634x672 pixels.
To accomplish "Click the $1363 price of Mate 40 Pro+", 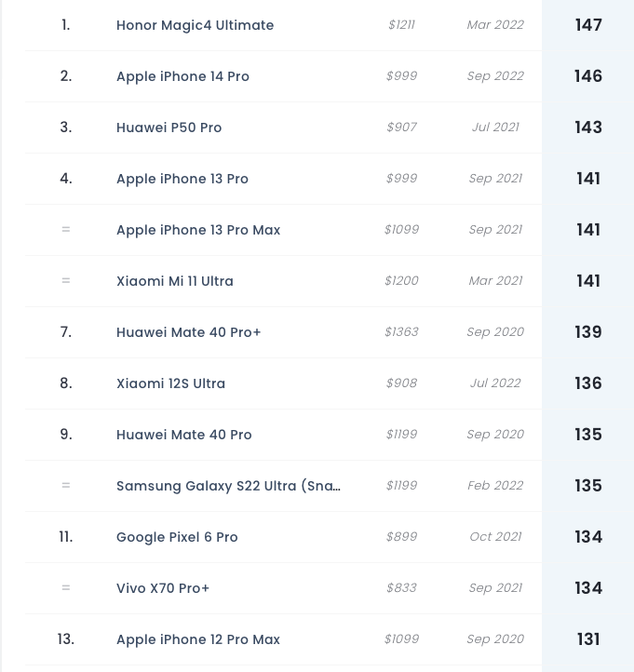I will [401, 331].
